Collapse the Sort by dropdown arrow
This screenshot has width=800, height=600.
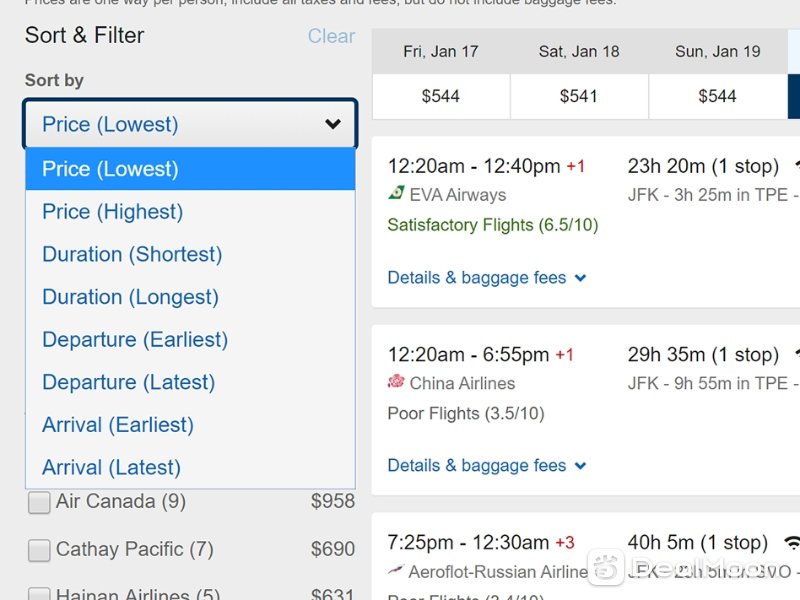point(333,125)
